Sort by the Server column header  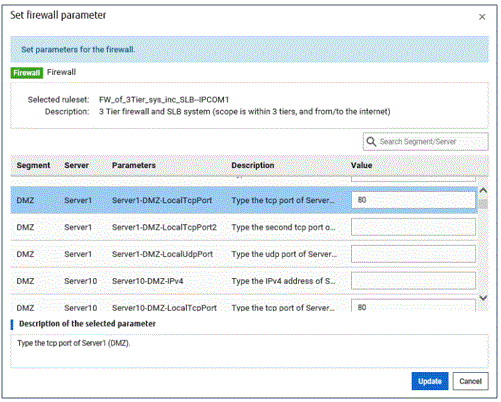pyautogui.click(x=76, y=165)
